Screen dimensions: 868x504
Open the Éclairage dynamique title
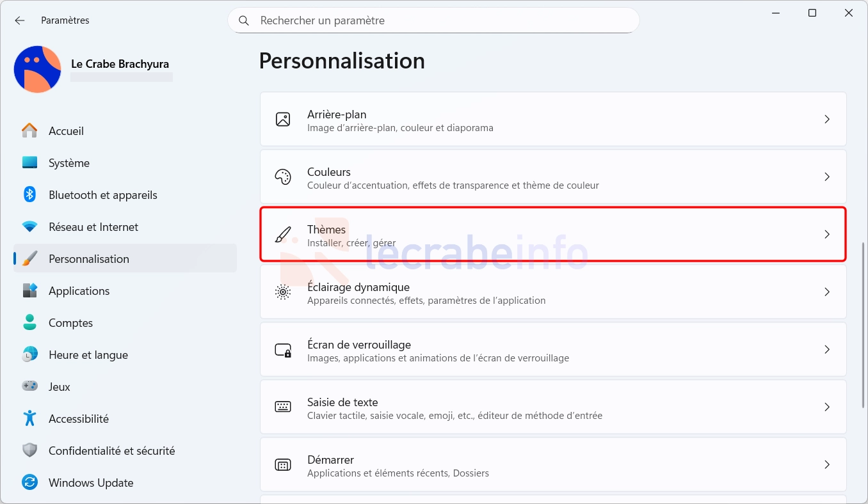[x=358, y=287]
